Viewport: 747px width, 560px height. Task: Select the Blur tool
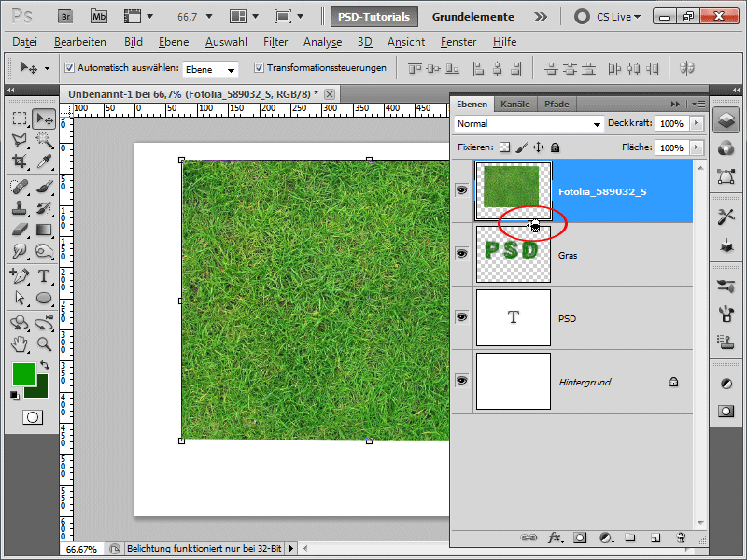tap(19, 251)
